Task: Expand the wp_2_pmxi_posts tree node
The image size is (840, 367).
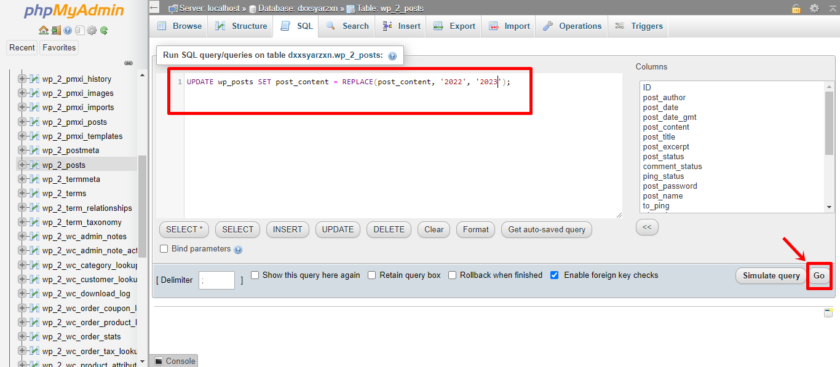Action: (x=22, y=122)
